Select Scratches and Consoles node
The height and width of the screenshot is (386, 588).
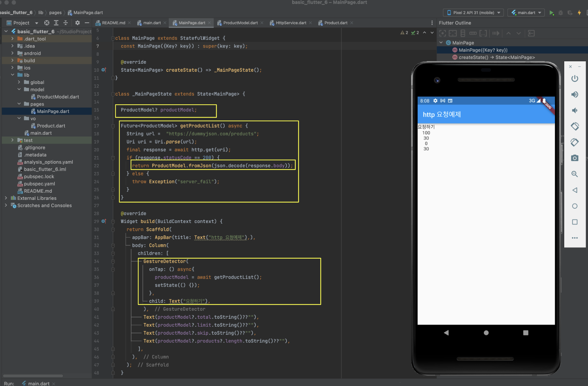[44, 205]
